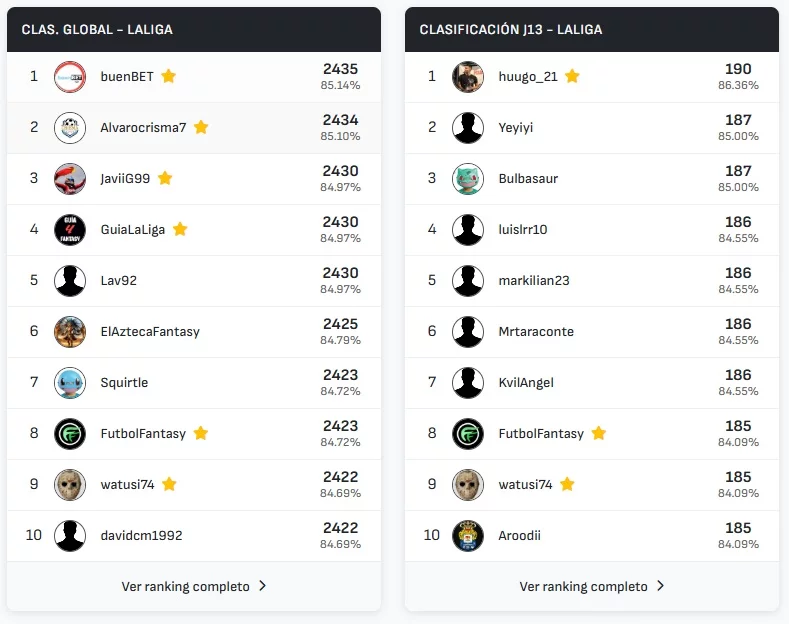The height and width of the screenshot is (624, 789).
Task: Select the Clas. Global – LaLiga header
Action: tap(97, 30)
